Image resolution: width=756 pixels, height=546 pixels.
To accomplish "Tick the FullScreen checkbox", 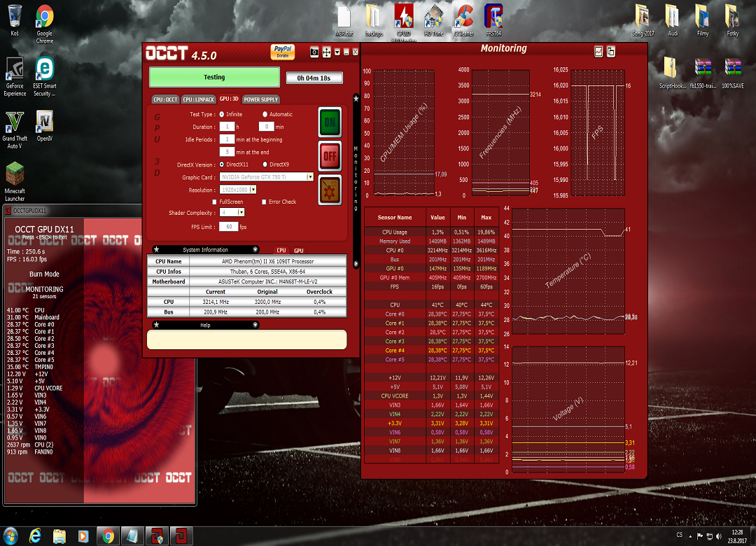I will pos(214,202).
